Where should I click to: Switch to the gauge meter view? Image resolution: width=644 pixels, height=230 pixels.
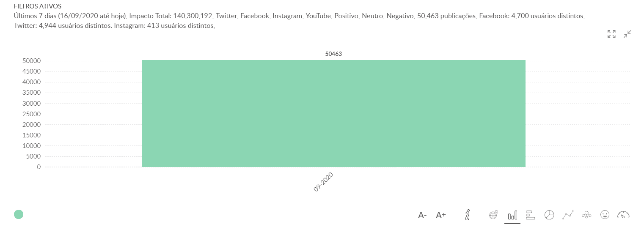tap(623, 215)
